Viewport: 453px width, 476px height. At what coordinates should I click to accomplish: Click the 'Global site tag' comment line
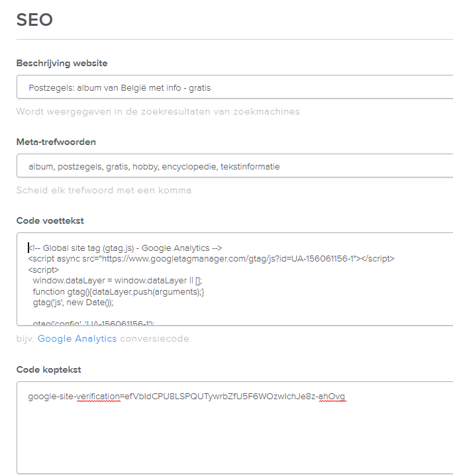point(126,248)
